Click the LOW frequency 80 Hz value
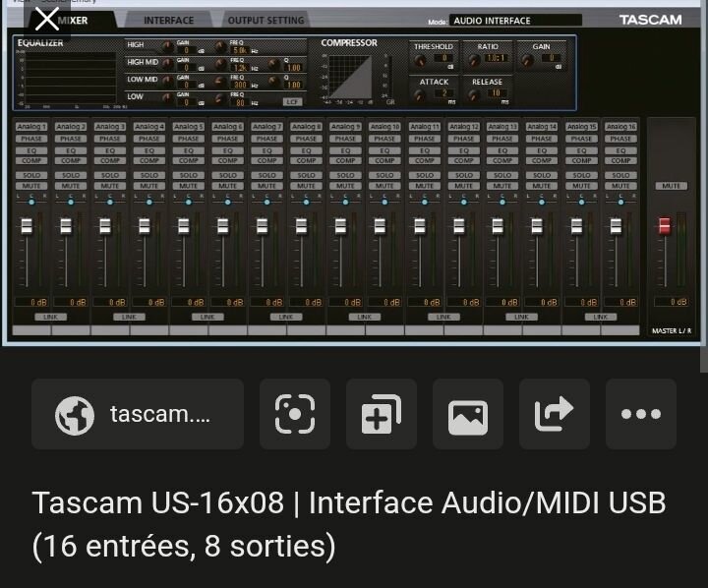 pyautogui.click(x=241, y=102)
